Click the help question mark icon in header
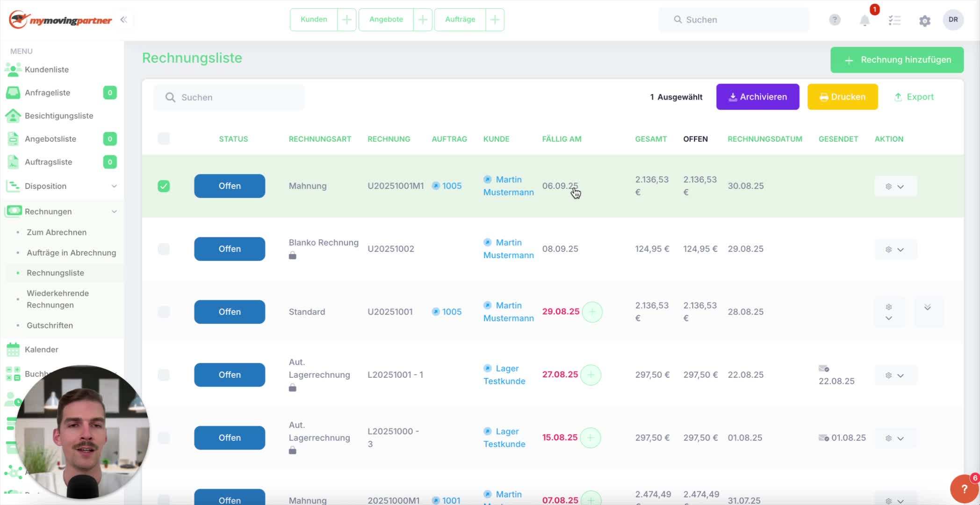Viewport: 980px width, 505px height. [835, 20]
